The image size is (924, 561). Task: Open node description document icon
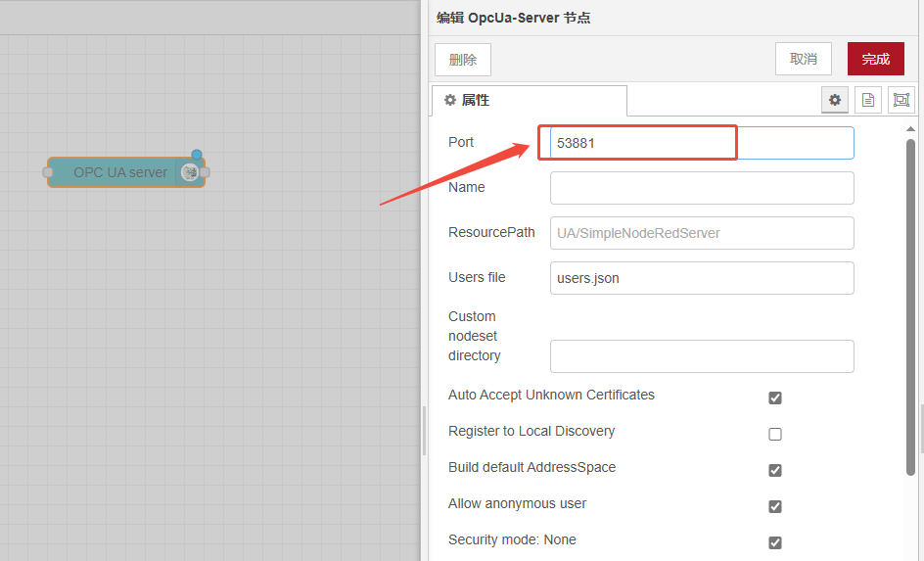click(868, 100)
